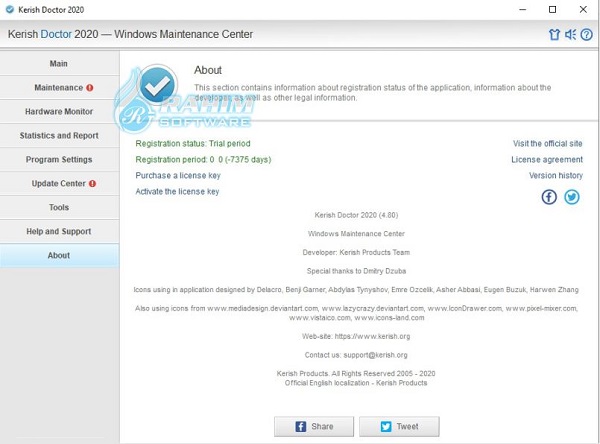Click the blue checkmark About logo

tap(157, 85)
